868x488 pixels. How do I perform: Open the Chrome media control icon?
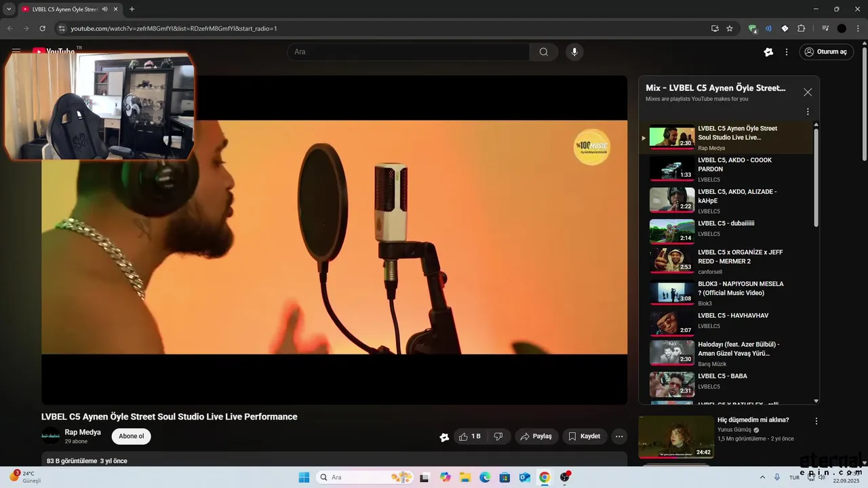pos(825,28)
